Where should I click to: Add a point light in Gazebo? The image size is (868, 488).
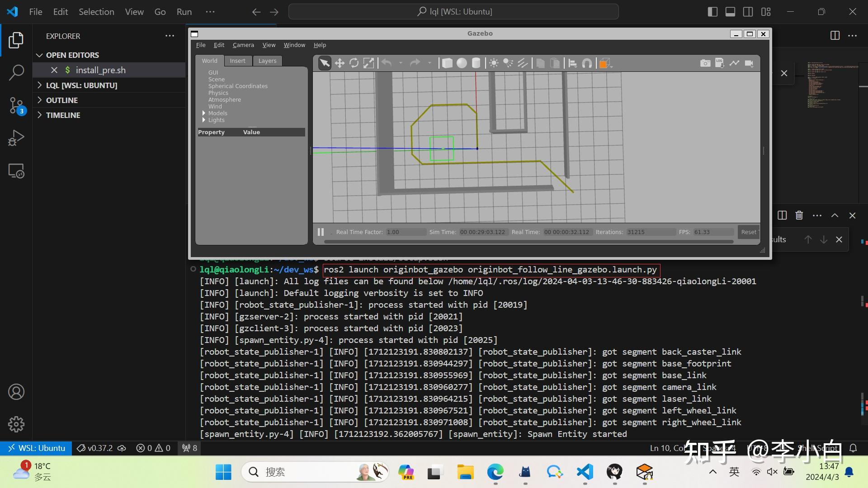(x=494, y=63)
